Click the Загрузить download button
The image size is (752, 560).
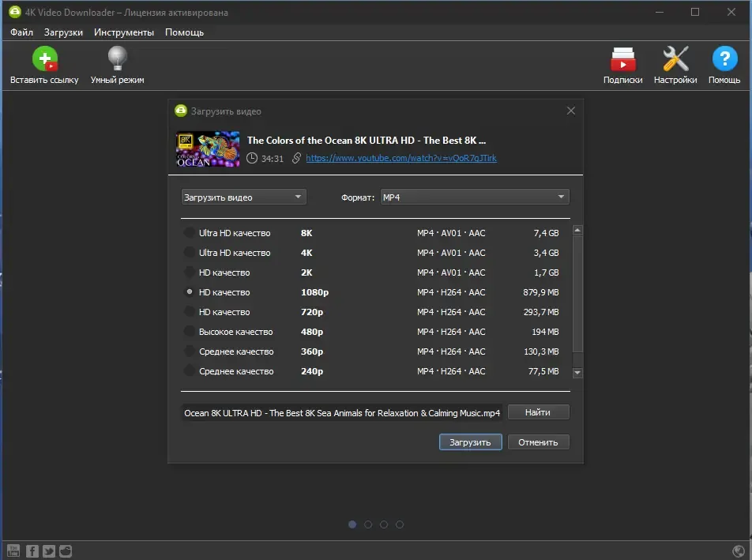click(471, 442)
